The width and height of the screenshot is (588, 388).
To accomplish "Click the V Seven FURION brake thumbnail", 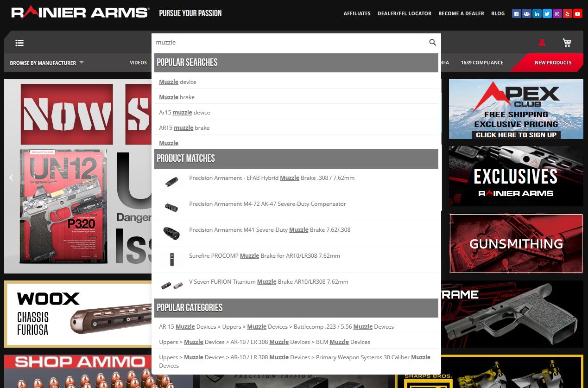I will coord(171,286).
